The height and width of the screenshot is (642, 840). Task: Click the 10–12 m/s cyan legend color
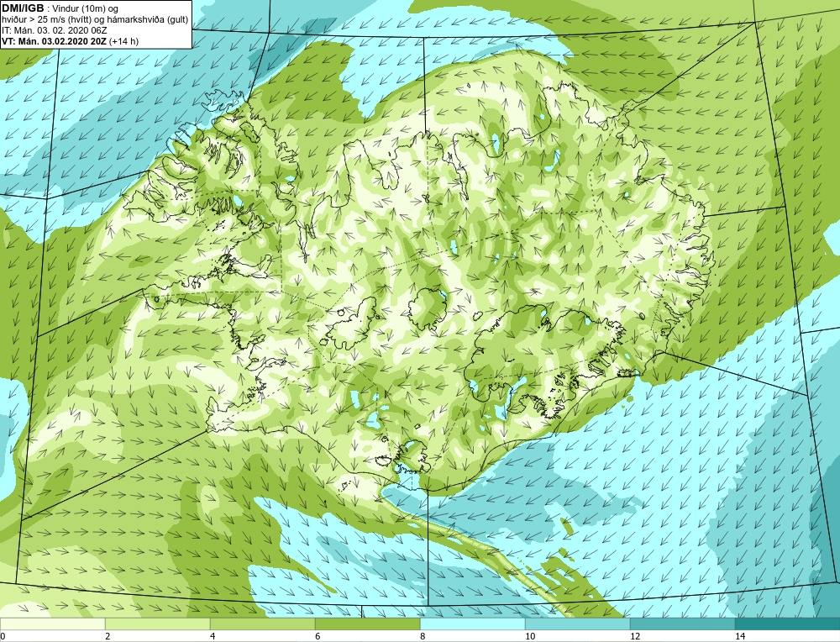[578, 624]
